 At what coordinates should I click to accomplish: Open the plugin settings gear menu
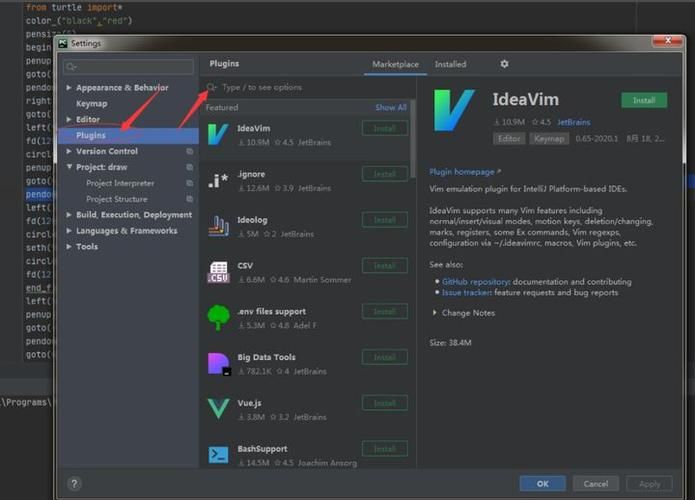coord(504,64)
